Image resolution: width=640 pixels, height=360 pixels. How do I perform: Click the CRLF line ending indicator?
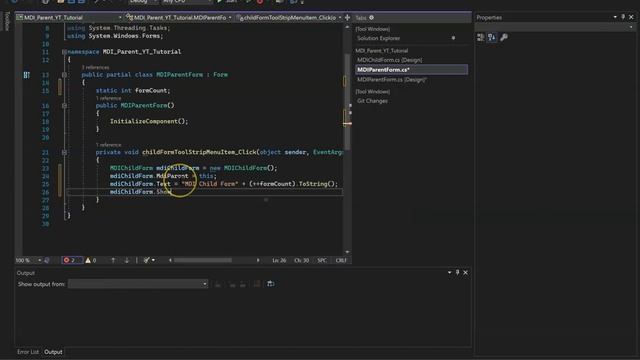341,260
